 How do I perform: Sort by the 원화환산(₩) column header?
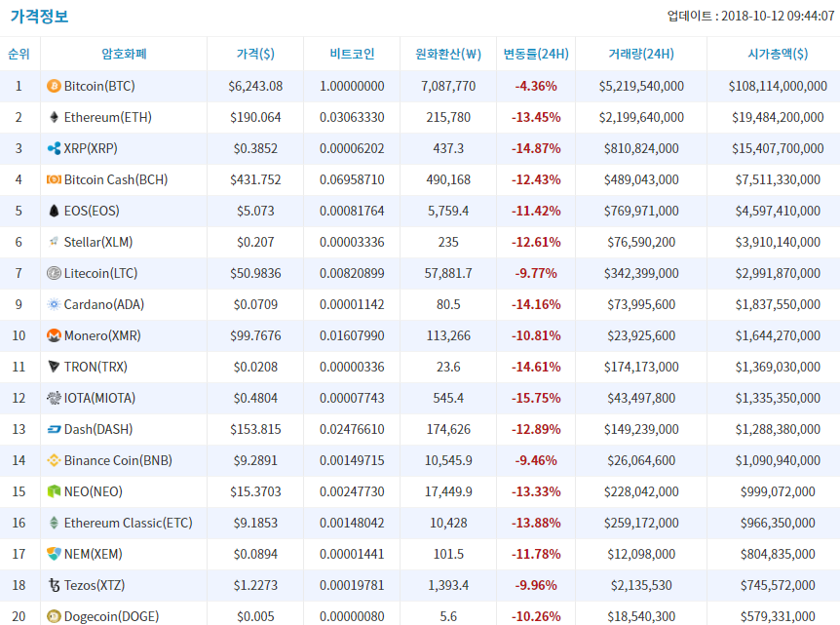tap(448, 54)
